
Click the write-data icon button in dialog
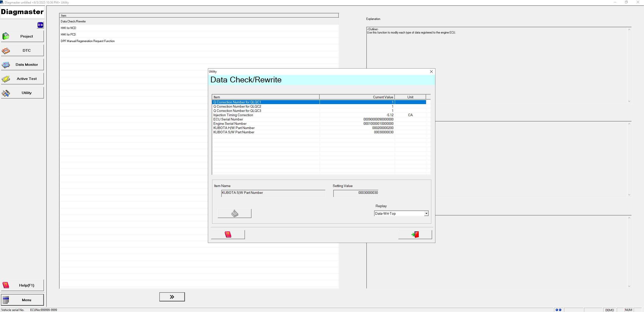tap(234, 213)
